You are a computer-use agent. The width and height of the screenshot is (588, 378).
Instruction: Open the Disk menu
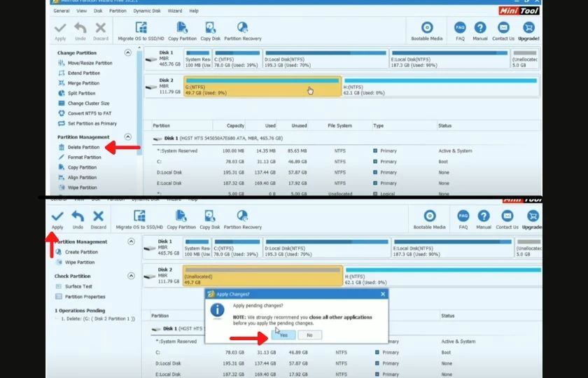pos(98,11)
